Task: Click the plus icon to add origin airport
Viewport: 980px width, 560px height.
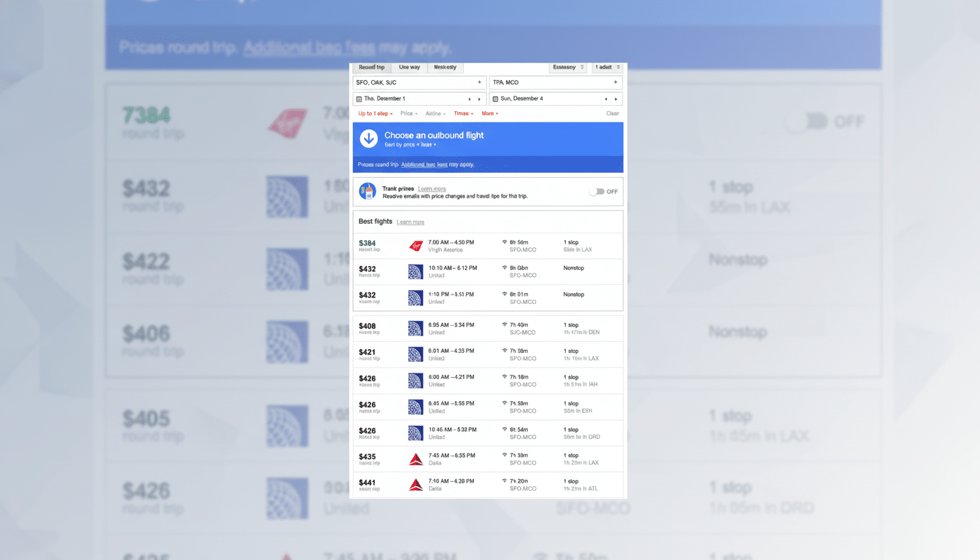Action: coord(479,82)
